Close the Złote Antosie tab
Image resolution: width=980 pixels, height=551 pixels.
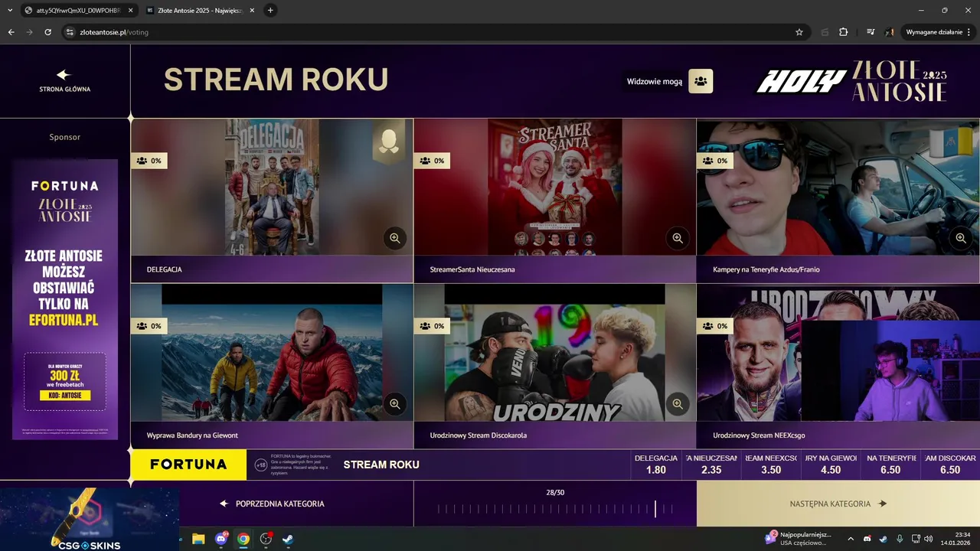(x=252, y=11)
